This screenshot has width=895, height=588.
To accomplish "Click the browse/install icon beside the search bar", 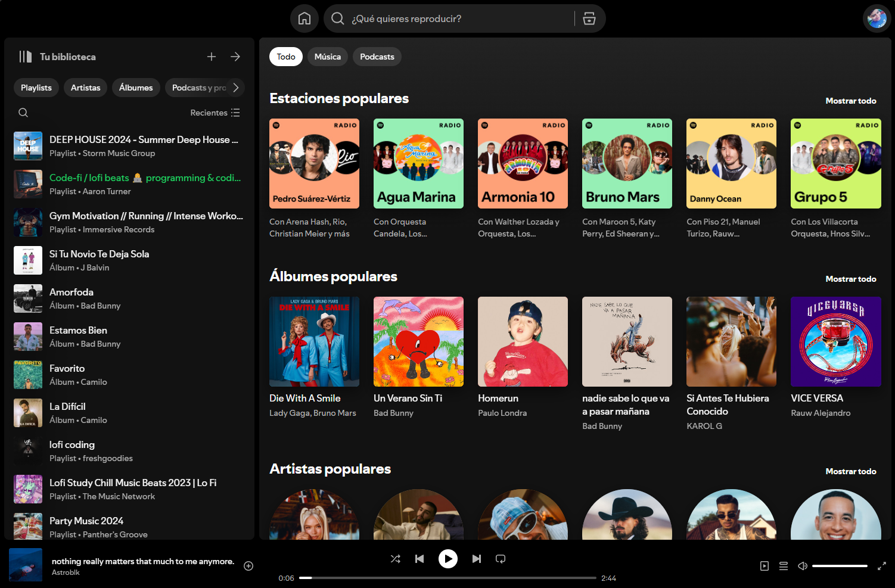I will (589, 18).
